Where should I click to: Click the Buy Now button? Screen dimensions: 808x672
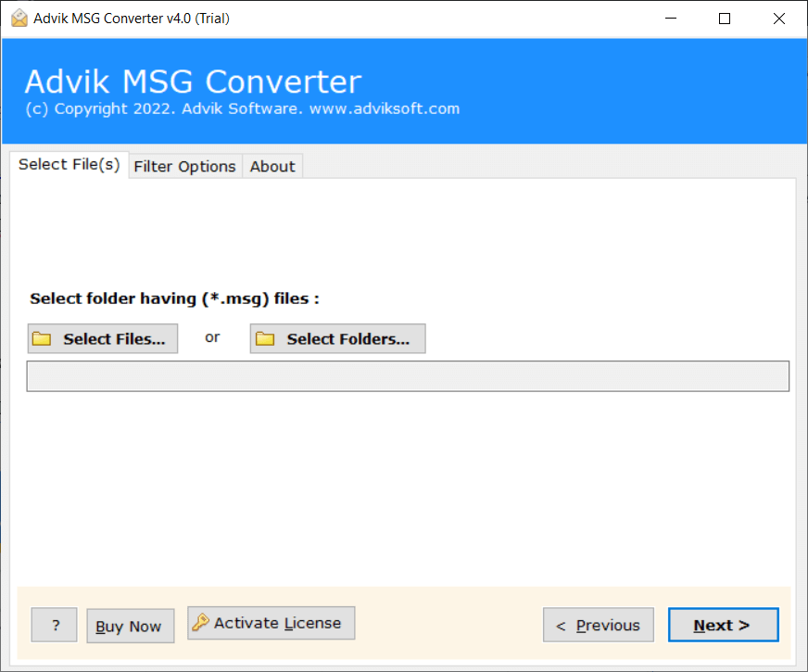[131, 626]
